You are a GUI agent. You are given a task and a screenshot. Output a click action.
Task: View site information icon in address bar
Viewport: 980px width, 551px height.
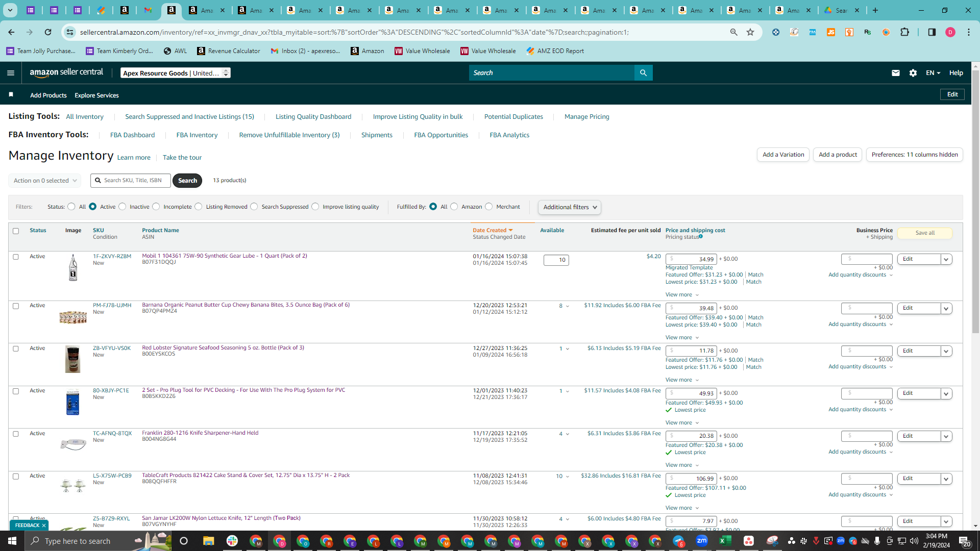70,32
